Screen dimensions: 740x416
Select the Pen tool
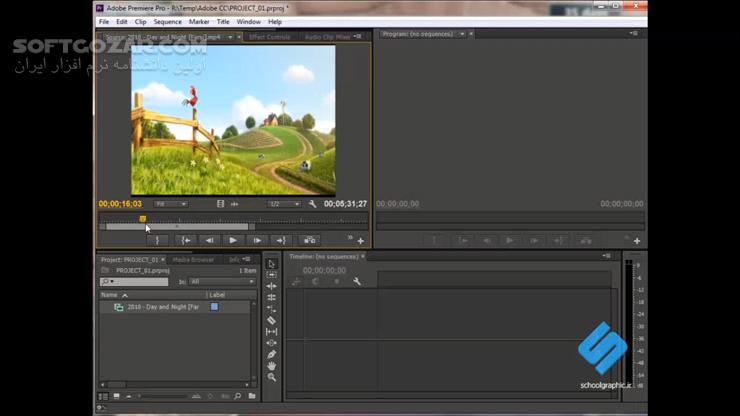(271, 354)
